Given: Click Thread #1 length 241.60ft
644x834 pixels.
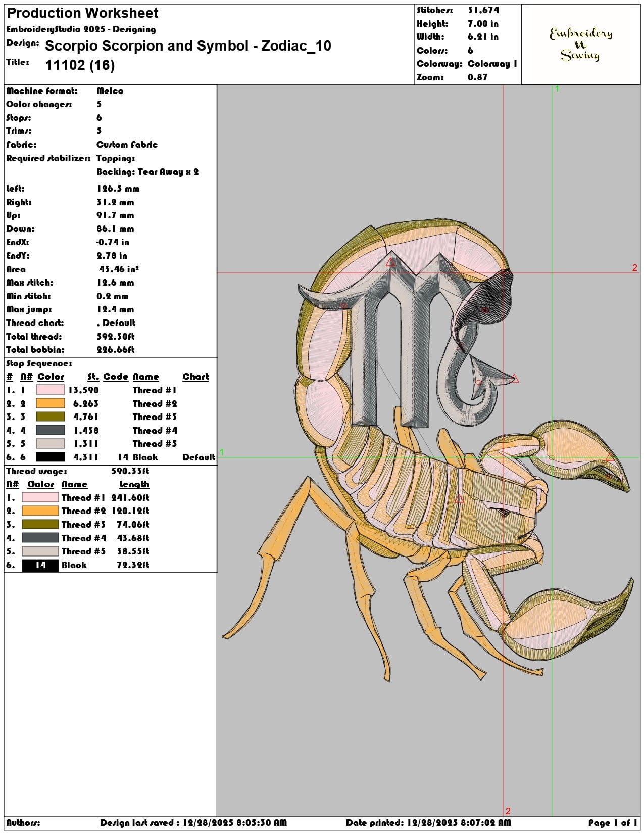Looking at the screenshot, I should point(130,497).
